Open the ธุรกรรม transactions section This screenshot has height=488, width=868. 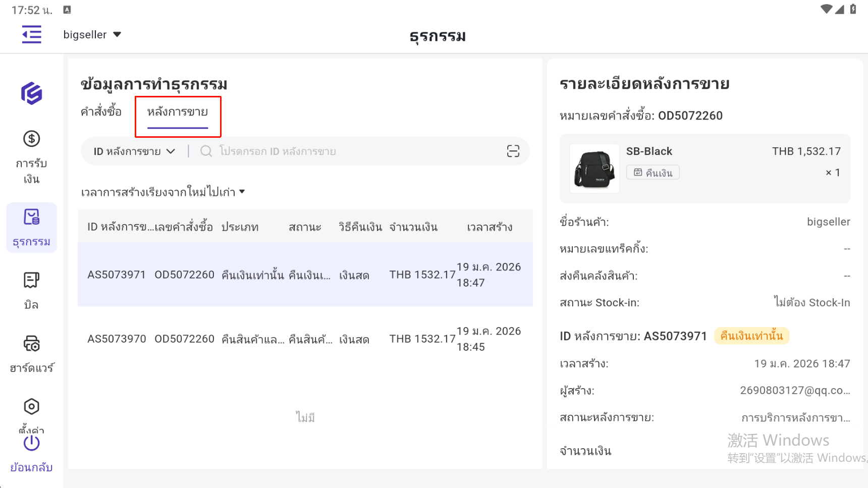(x=31, y=228)
